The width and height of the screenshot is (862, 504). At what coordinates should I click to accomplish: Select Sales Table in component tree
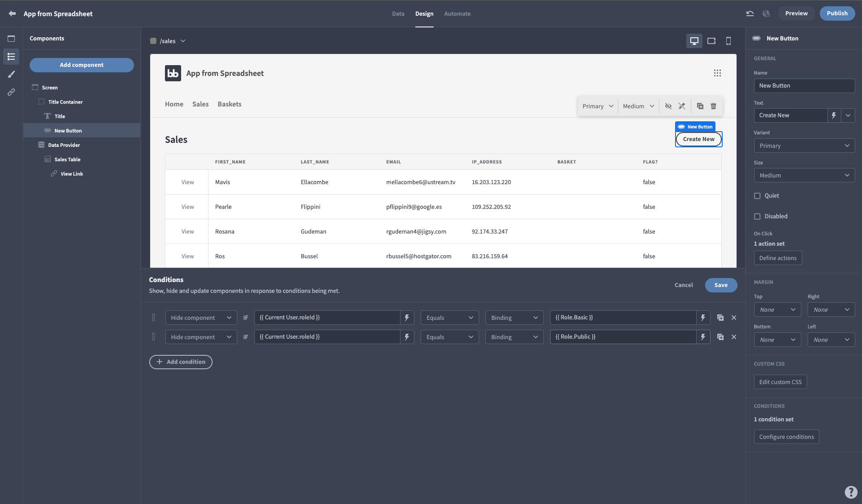click(67, 159)
